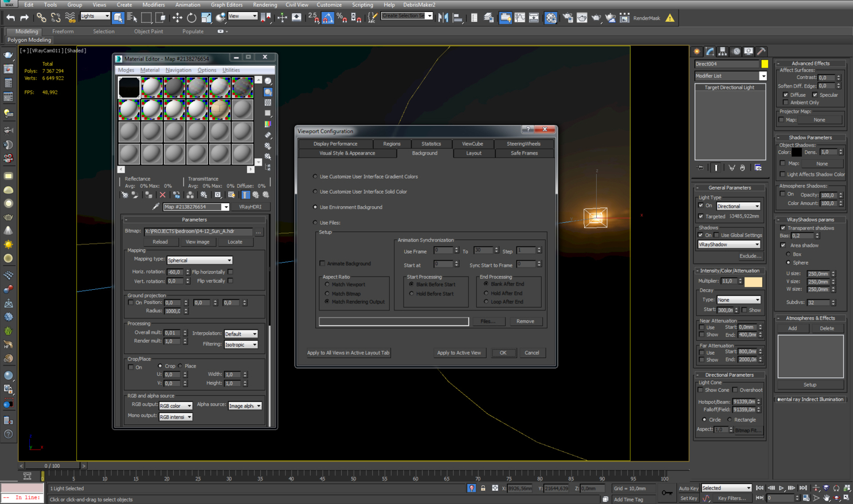Open the Light Type Directional dropdown
Screen dimensions: 853x504
pyautogui.click(x=738, y=206)
